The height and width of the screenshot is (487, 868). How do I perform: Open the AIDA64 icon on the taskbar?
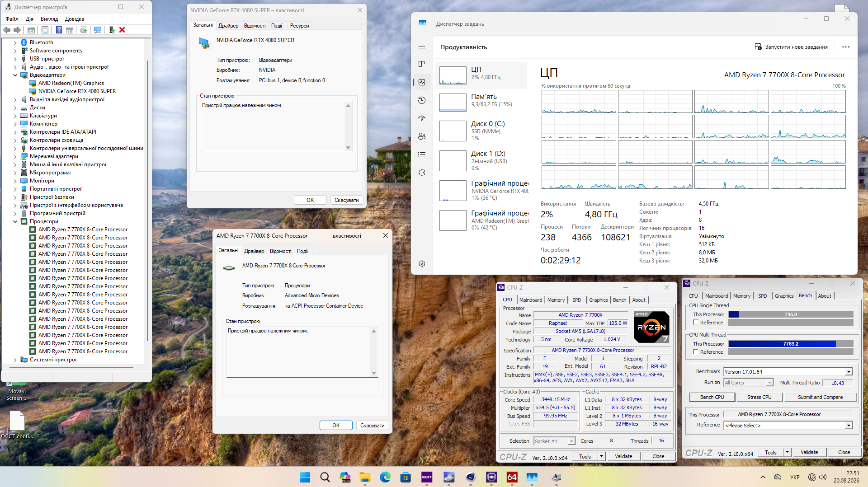[x=512, y=477]
